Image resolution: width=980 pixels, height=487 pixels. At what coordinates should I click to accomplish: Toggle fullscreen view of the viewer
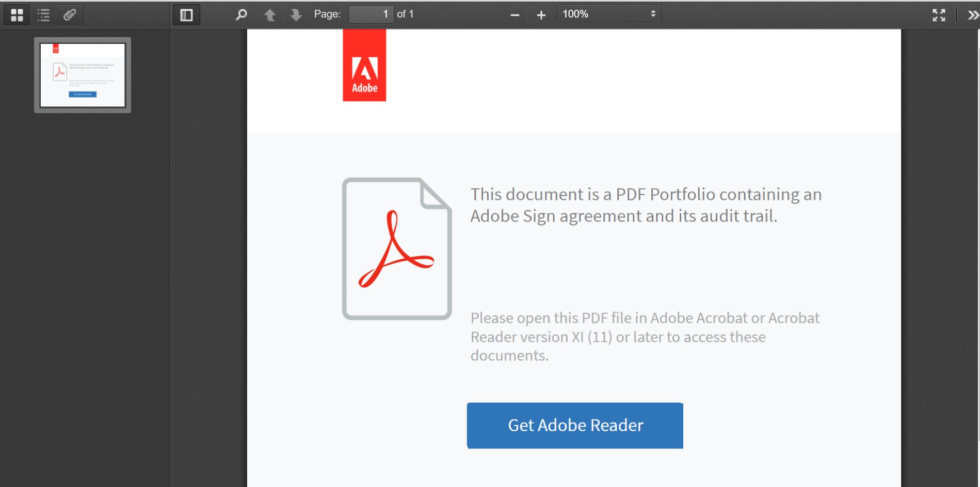tap(939, 14)
